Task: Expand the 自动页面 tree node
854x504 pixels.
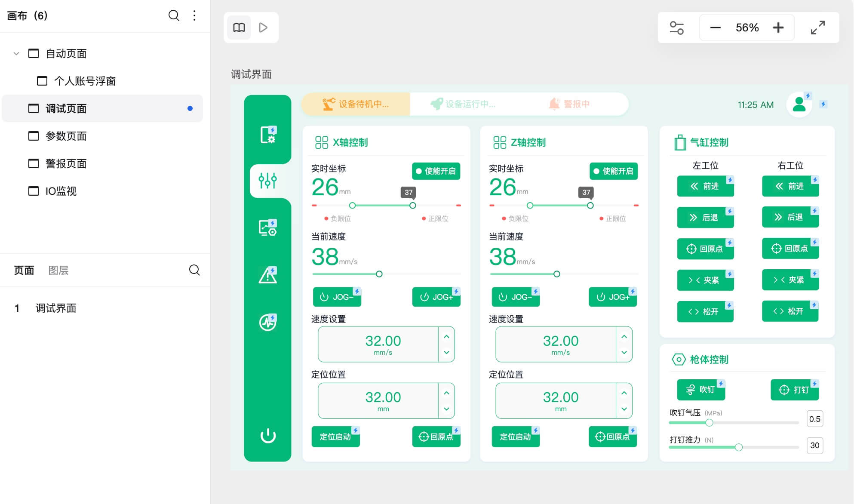Action: click(x=16, y=53)
